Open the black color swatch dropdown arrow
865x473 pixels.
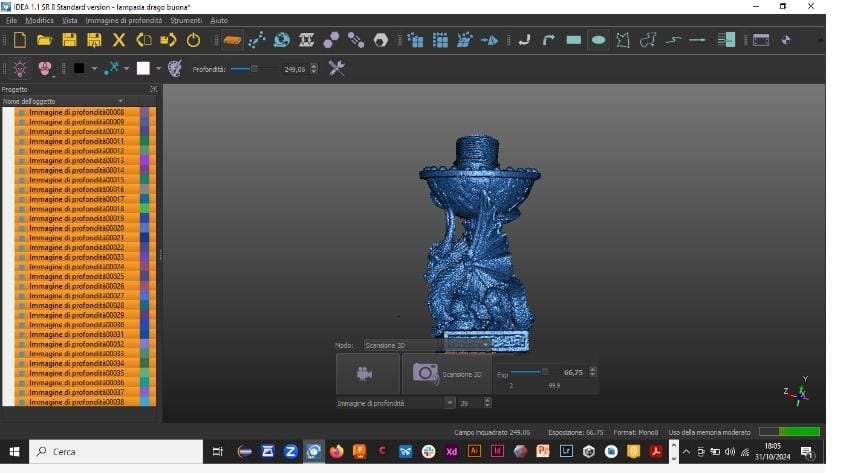94,69
